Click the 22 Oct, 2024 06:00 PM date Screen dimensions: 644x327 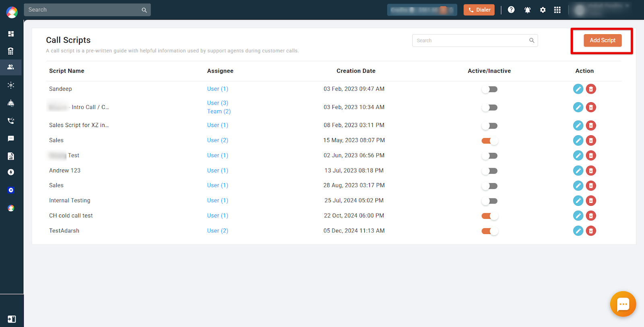click(354, 216)
